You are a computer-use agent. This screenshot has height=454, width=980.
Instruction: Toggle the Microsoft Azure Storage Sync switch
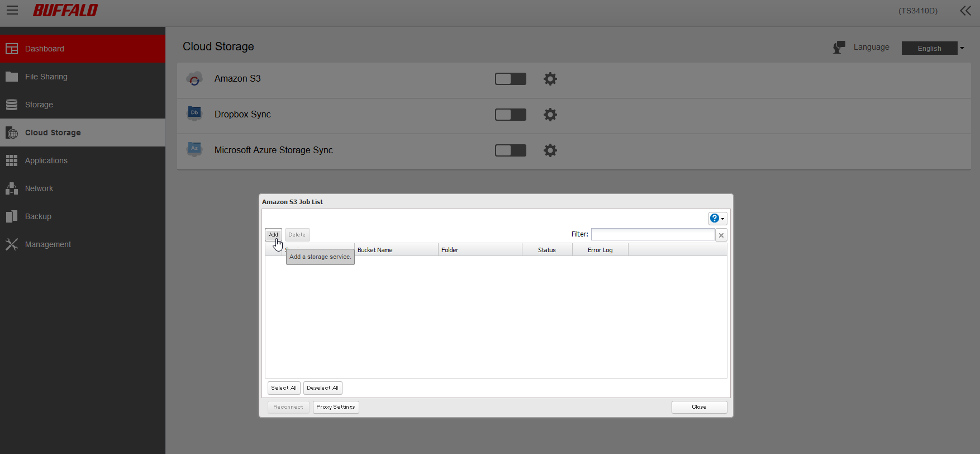pyautogui.click(x=511, y=150)
